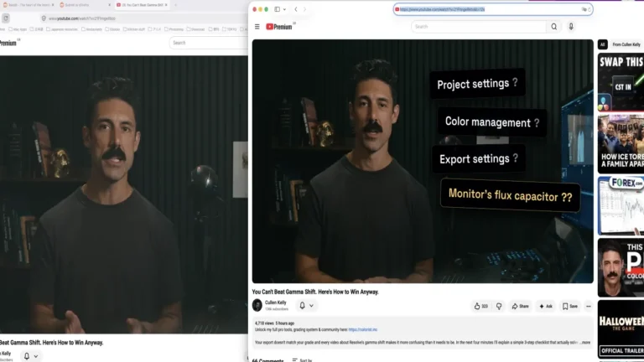Close the You Can't Beat Gamma Shift tab
The height and width of the screenshot is (362, 644).
pyautogui.click(x=166, y=5)
